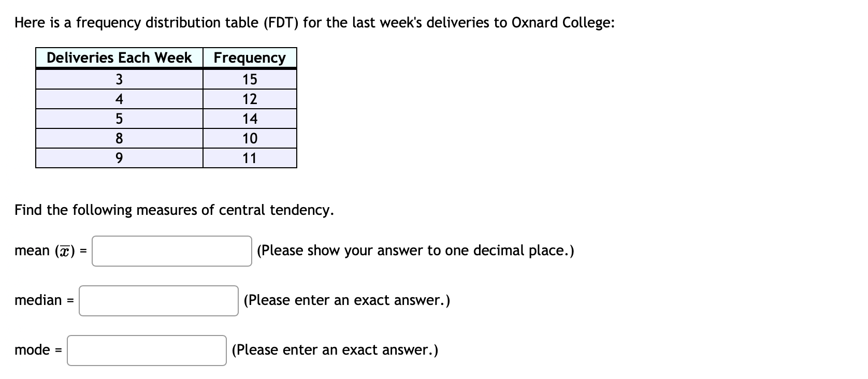Select the frequency cell showing 14

pyautogui.click(x=249, y=118)
